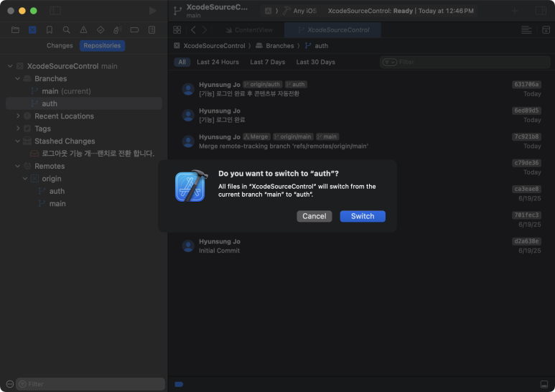The image size is (555, 392).
Task: Open the Report navigator icon
Action: pyautogui.click(x=151, y=30)
